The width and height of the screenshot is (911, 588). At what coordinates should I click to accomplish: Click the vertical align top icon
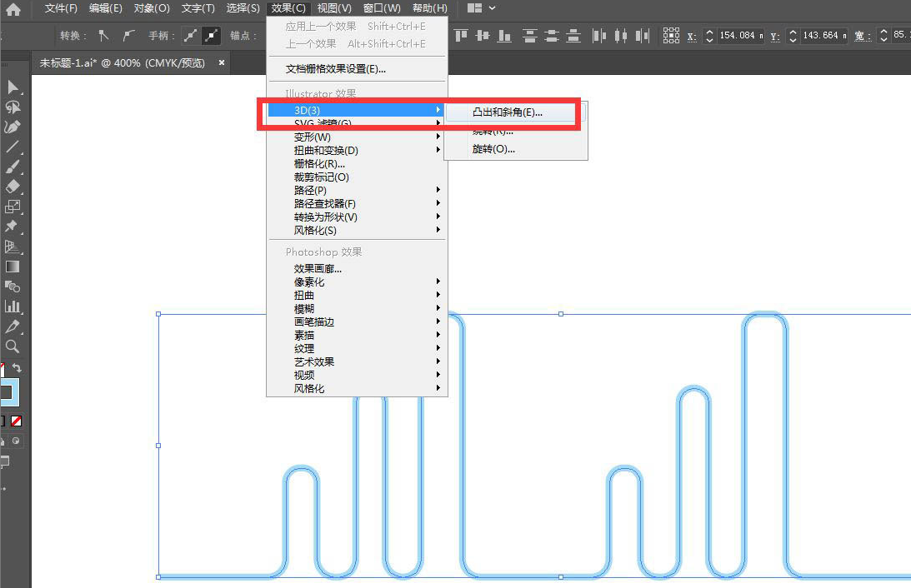point(461,36)
